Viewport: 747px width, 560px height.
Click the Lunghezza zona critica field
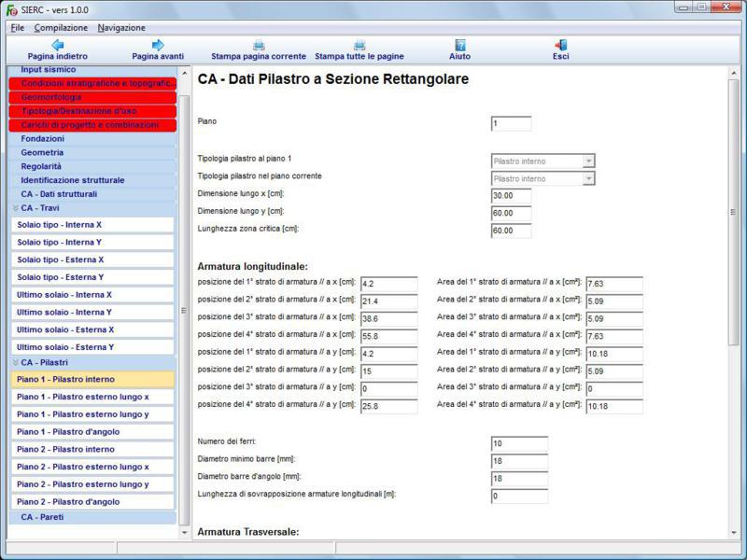point(511,231)
